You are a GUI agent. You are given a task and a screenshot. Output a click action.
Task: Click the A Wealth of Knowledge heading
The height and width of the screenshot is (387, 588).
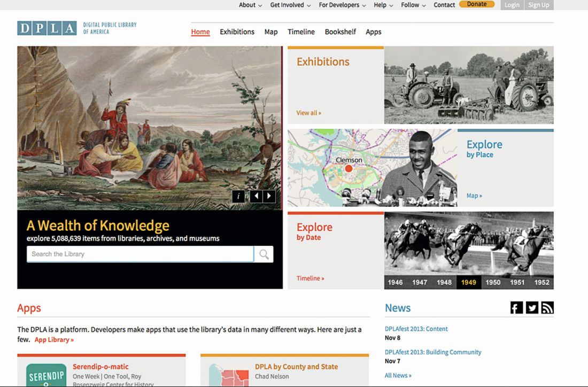click(98, 226)
